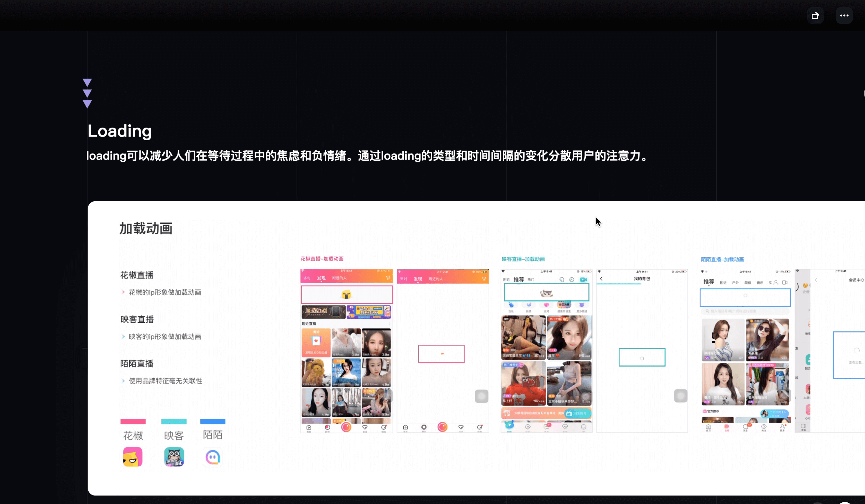Click the teal 映客 color swatch
The image size is (865, 504).
(x=174, y=422)
